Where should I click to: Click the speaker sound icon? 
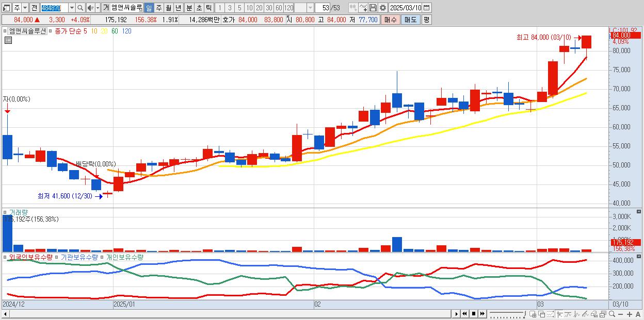(x=90, y=8)
